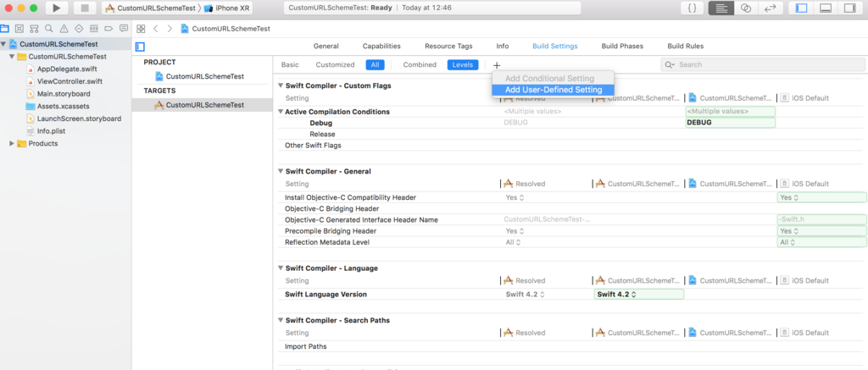Go forward in editor history
The image size is (868, 370).
170,29
